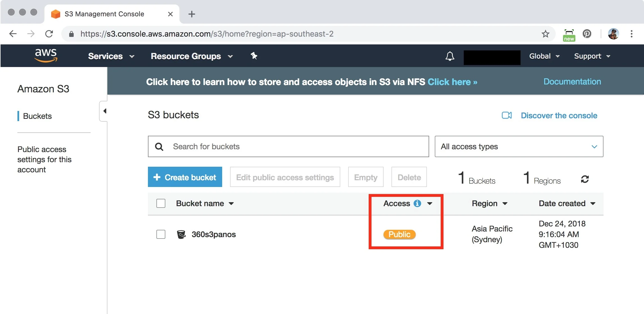This screenshot has width=644, height=314.
Task: Open the redacted account name menu
Action: (492, 57)
